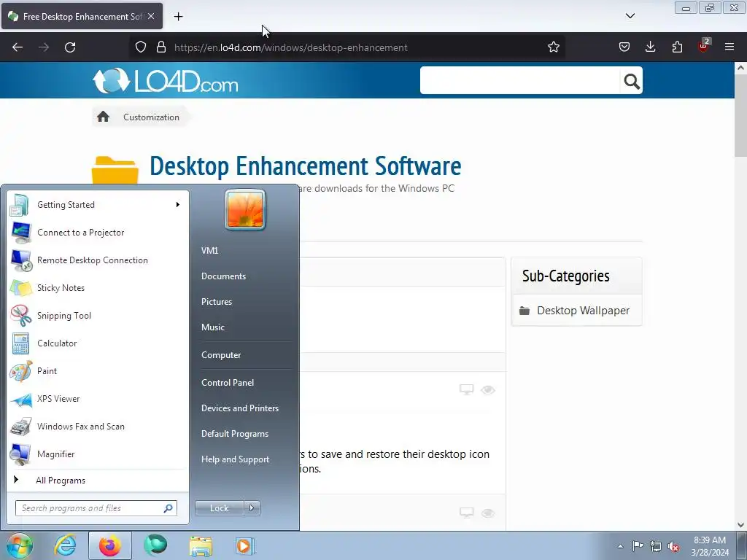Start the Calculator program
The image size is (747, 560).
point(98,343)
